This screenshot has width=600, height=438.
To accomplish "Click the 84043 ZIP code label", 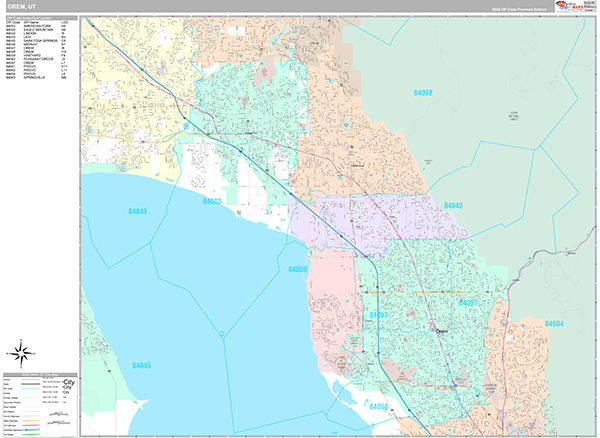I will 137,211.
